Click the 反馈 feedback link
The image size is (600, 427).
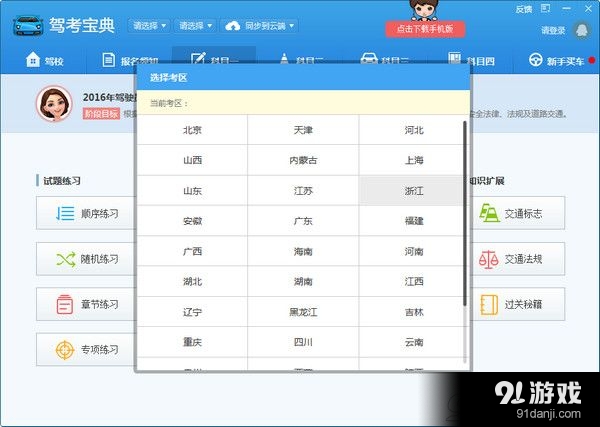pos(523,9)
